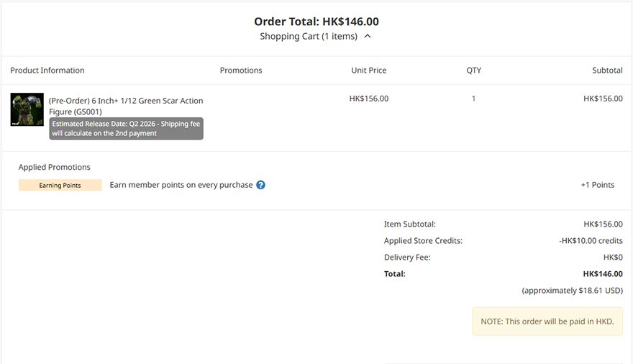Click the approximately $18.61 USD text

point(573,291)
